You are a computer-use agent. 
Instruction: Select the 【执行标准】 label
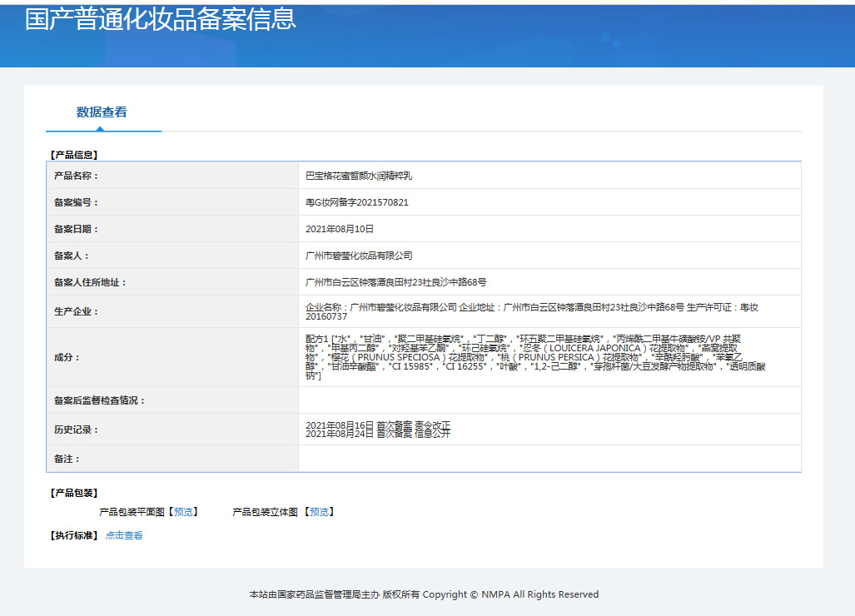tap(74, 535)
